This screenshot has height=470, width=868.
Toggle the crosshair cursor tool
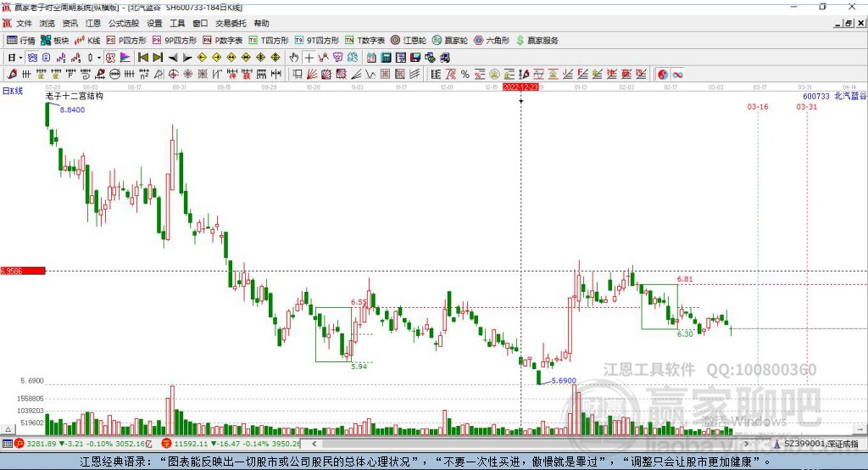(309, 58)
